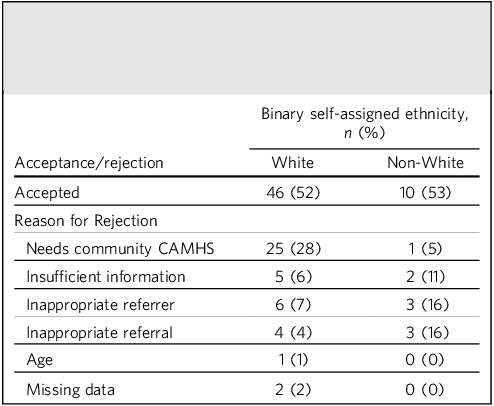Select the '10 (53)' accepted Non-White cell
Viewport: 494px width, 406px height.
425,193
